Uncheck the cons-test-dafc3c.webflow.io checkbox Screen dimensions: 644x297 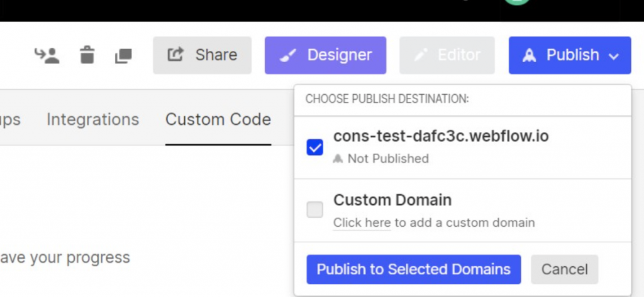314,148
